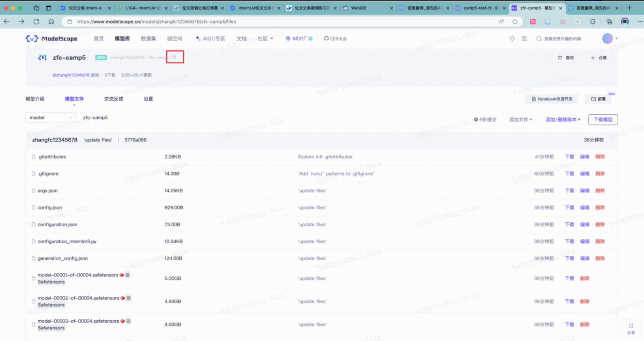The height and width of the screenshot is (341, 644).
Task: Open a new browser tab with plus
Action: (x=629, y=8)
